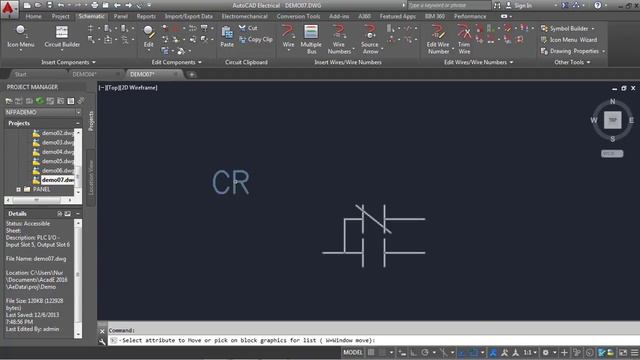Click the Next drawing right arrow
Screen dimensions: 640x360
click(129, 5)
